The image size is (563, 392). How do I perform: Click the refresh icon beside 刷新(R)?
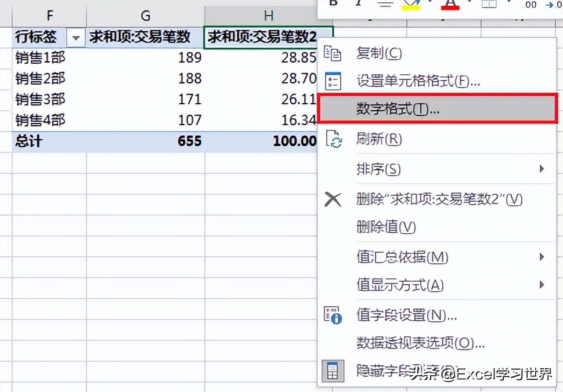click(x=334, y=139)
